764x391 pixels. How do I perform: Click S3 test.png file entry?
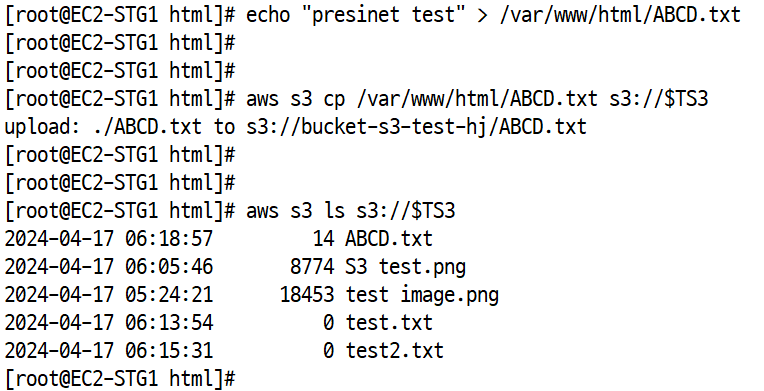point(405,267)
